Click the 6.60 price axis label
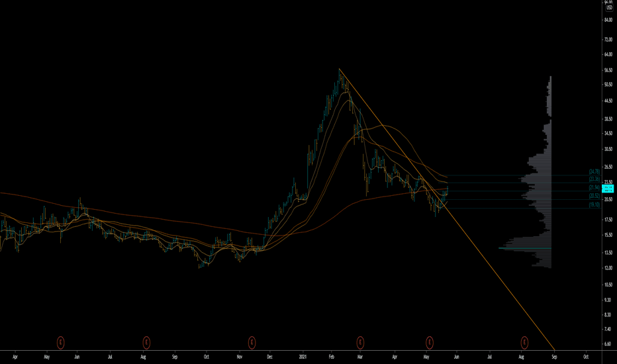Image resolution: width=617 pixels, height=364 pixels. tap(608, 344)
